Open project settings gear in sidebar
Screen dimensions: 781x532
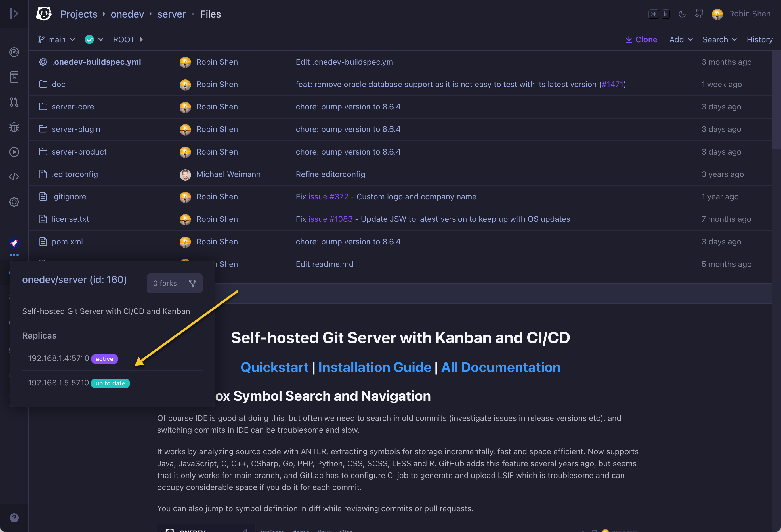click(x=14, y=202)
